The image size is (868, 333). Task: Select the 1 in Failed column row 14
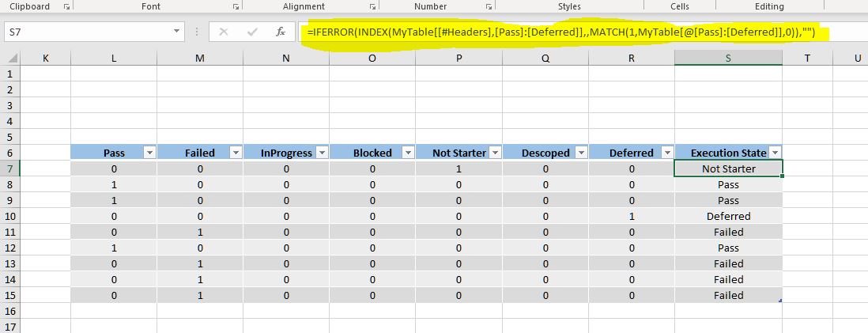(x=200, y=279)
